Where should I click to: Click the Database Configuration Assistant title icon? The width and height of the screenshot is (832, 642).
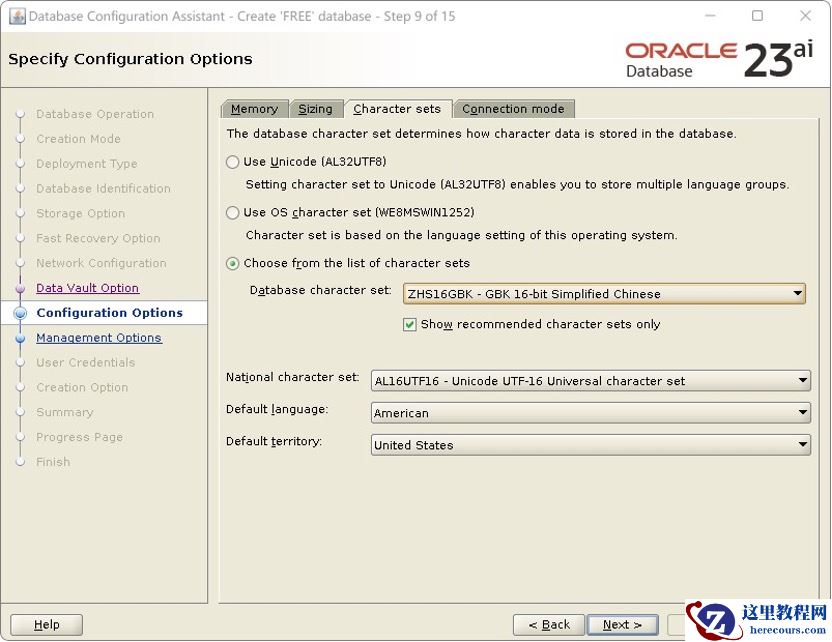[18, 16]
